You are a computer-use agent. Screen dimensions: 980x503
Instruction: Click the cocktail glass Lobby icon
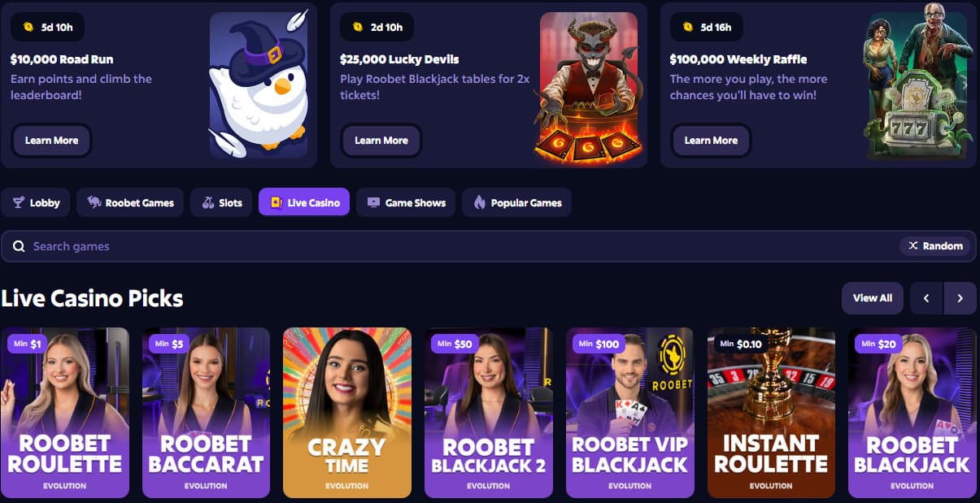point(18,202)
